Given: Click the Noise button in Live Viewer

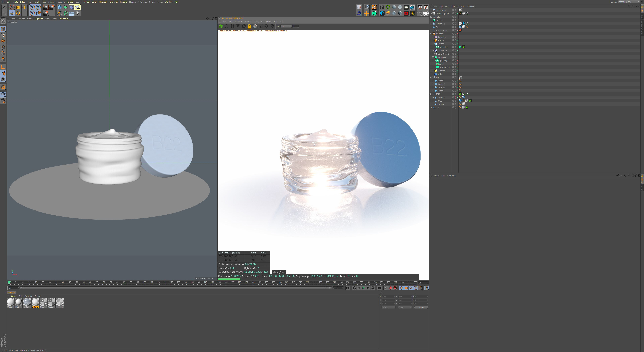Looking at the screenshot, I should point(282,272).
